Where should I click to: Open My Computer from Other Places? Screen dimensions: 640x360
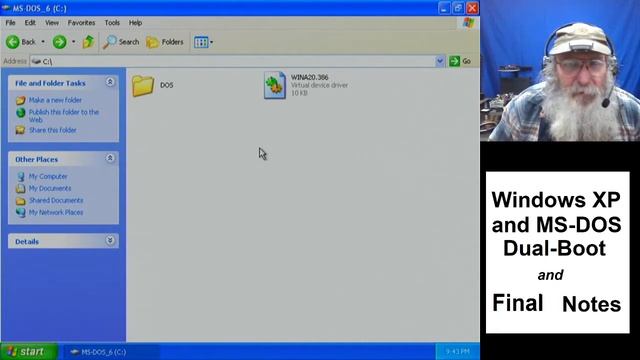(48, 176)
